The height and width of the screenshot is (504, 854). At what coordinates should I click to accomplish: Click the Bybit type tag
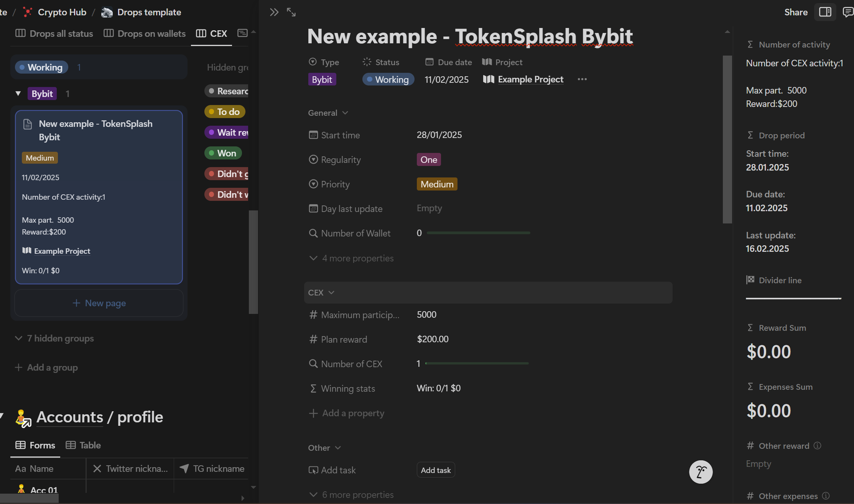(x=322, y=79)
